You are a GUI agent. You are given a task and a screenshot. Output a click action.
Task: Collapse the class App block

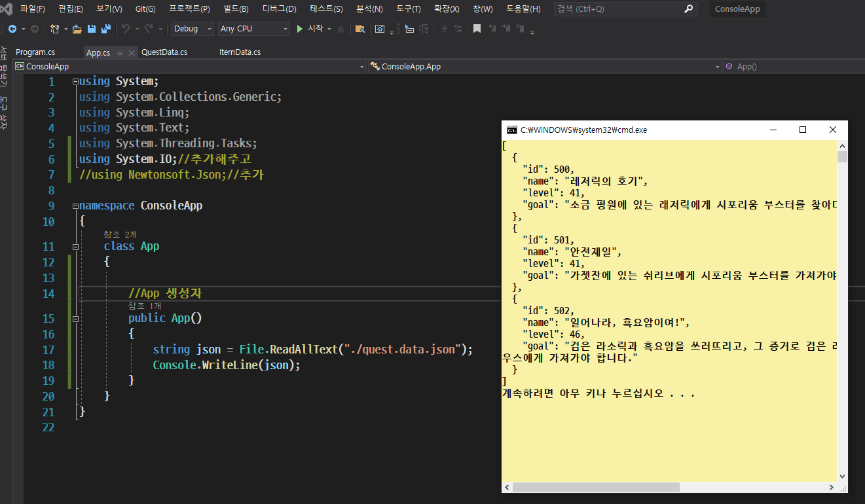click(x=75, y=247)
